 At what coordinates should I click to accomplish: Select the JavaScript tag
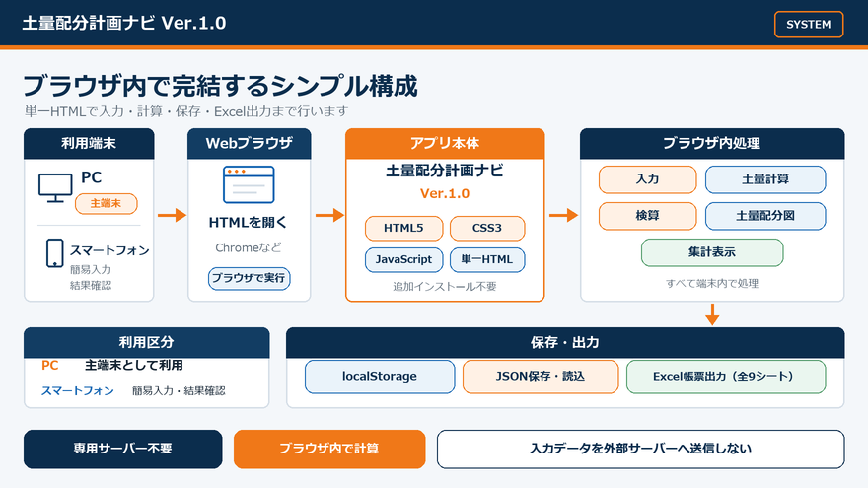[x=404, y=260]
